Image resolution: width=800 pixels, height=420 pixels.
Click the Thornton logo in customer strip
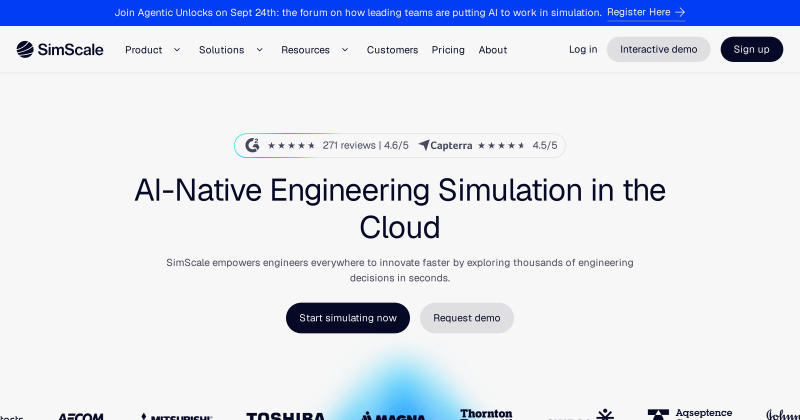[486, 414]
